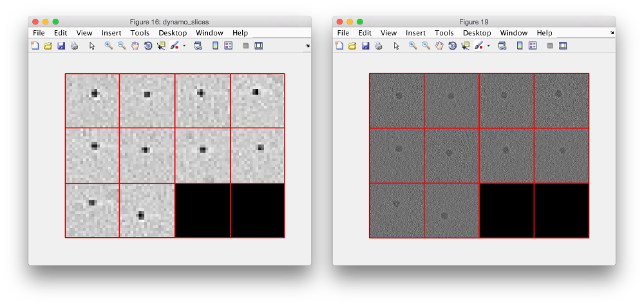Activate Zoom In tool in Figure 16
Screen dimensions: 644x306
[108, 46]
